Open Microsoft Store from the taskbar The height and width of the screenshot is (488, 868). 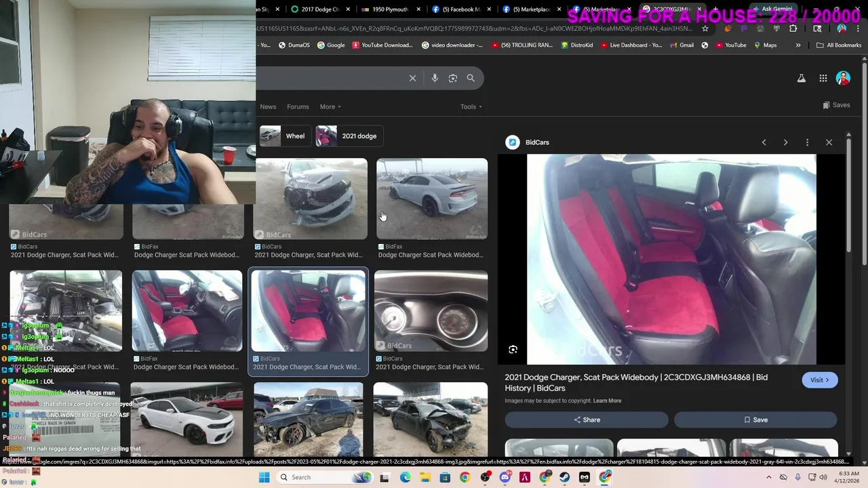[x=445, y=477]
